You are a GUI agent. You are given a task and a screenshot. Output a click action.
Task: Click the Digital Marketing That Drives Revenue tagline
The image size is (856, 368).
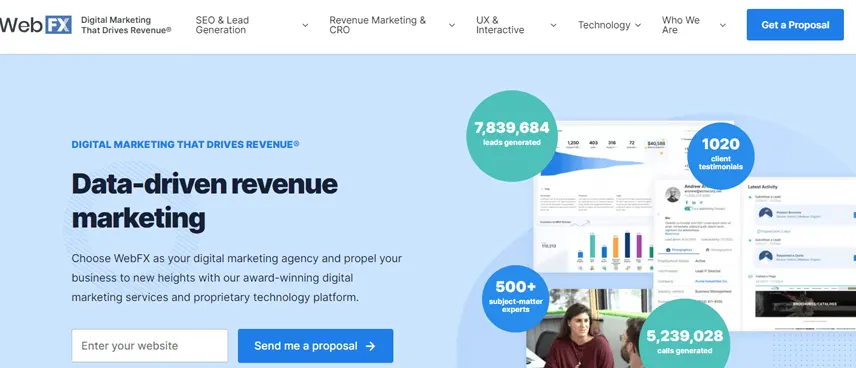coord(126,25)
